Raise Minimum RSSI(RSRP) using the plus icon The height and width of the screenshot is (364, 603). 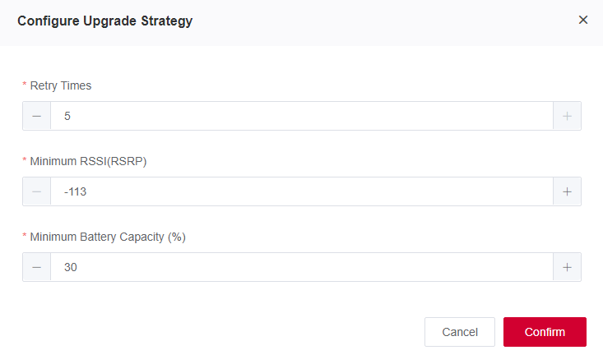tap(567, 191)
